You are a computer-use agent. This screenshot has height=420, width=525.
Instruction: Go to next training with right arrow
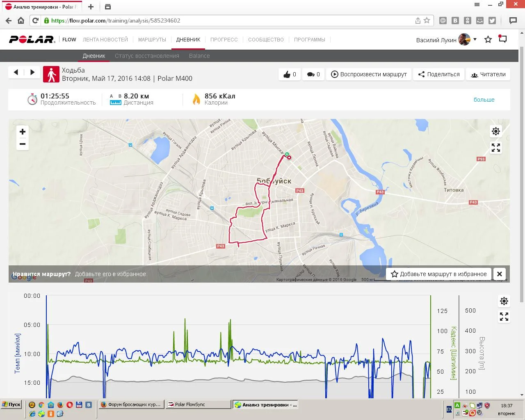coord(32,72)
